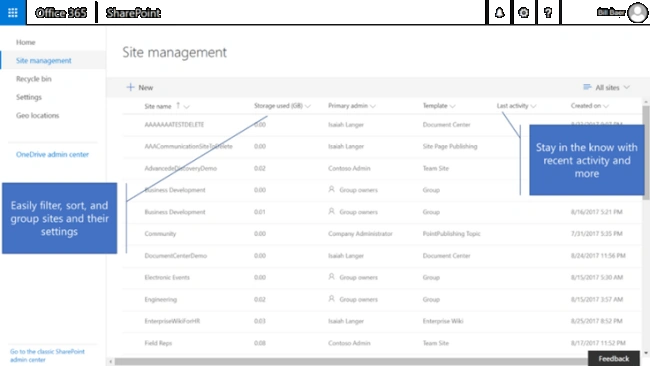Click the plus icon beside New
Screen dimensions: 650x366
130,87
